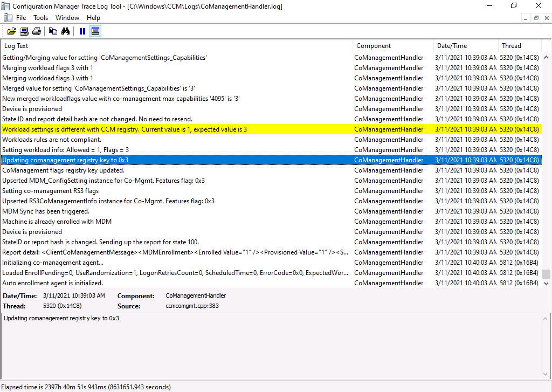Click the Open log file folder icon
The width and height of the screenshot is (552, 392).
[x=12, y=31]
